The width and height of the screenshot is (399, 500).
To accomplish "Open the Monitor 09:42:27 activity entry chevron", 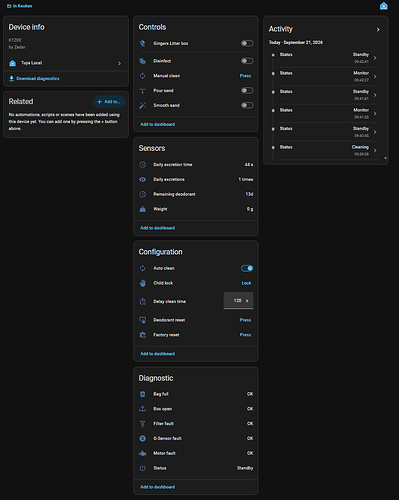I will 375,77.
